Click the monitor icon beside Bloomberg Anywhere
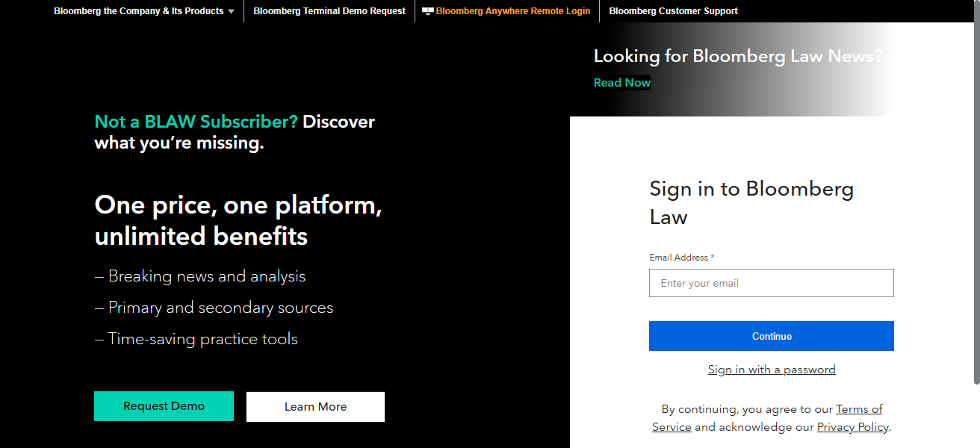The width and height of the screenshot is (980, 448). [x=428, y=11]
